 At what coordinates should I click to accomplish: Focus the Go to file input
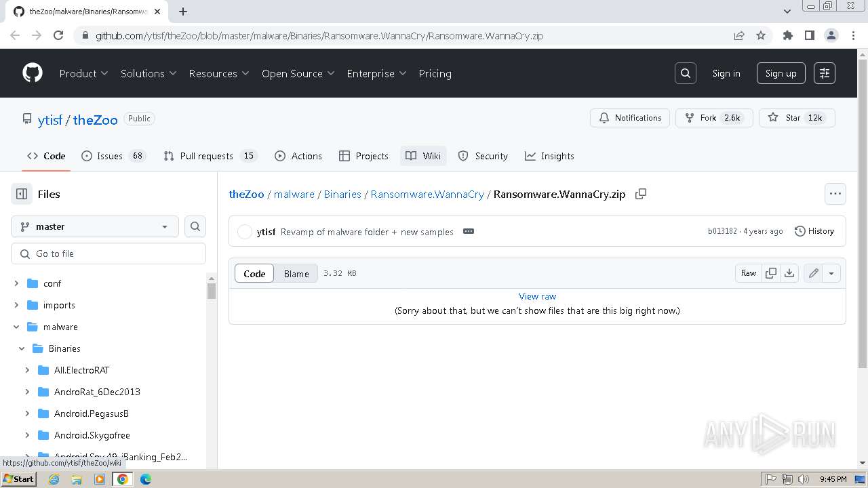[x=108, y=253]
